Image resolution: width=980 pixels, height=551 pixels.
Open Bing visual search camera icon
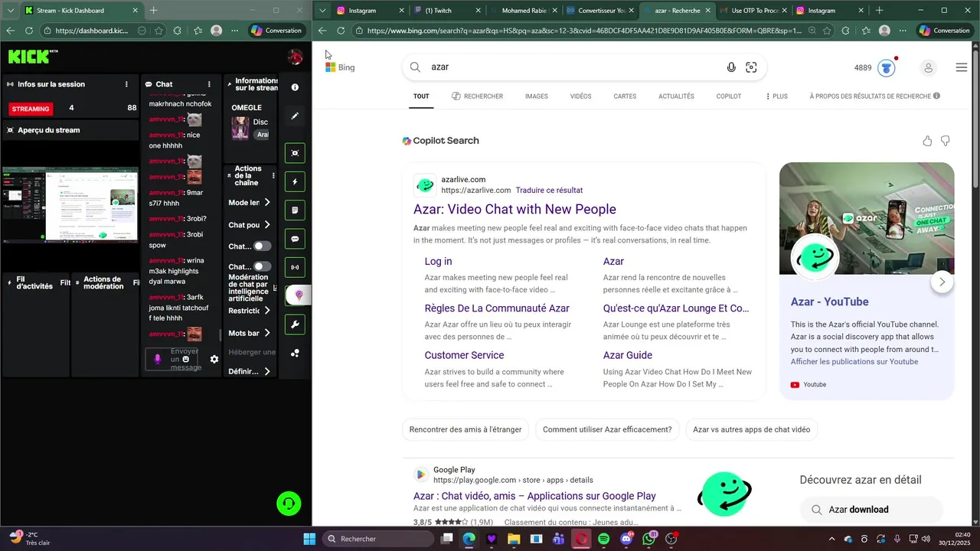point(751,67)
